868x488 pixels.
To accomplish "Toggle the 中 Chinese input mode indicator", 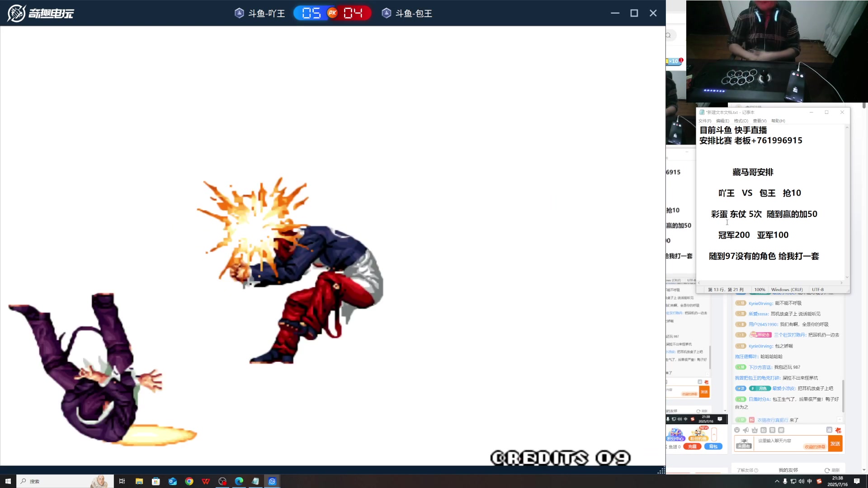I will click(x=810, y=481).
